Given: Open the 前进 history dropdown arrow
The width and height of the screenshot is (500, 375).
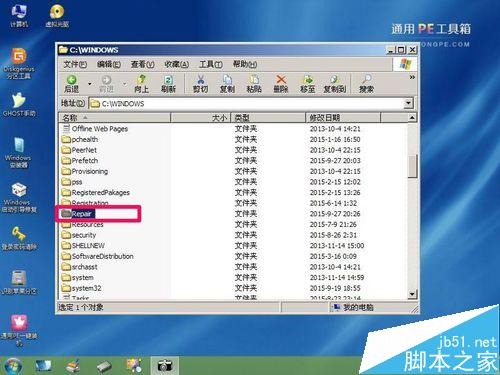Looking at the screenshot, I should (124, 83).
